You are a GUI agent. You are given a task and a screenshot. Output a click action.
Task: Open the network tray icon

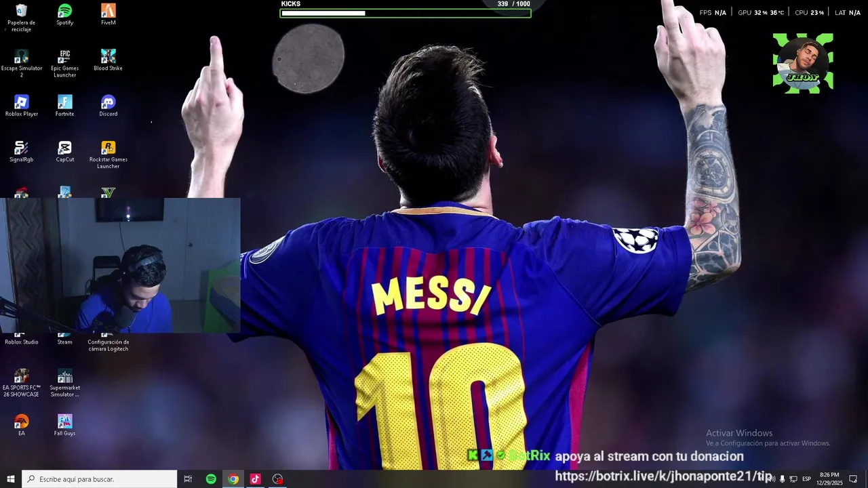pos(793,479)
